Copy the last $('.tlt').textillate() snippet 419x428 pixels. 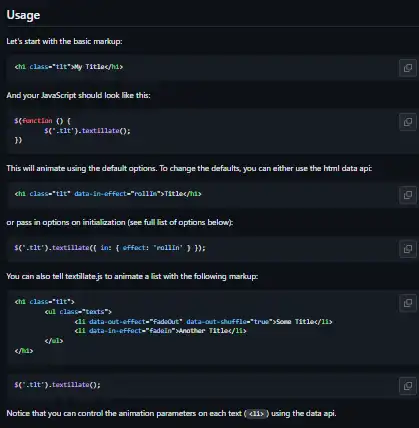coord(408,386)
